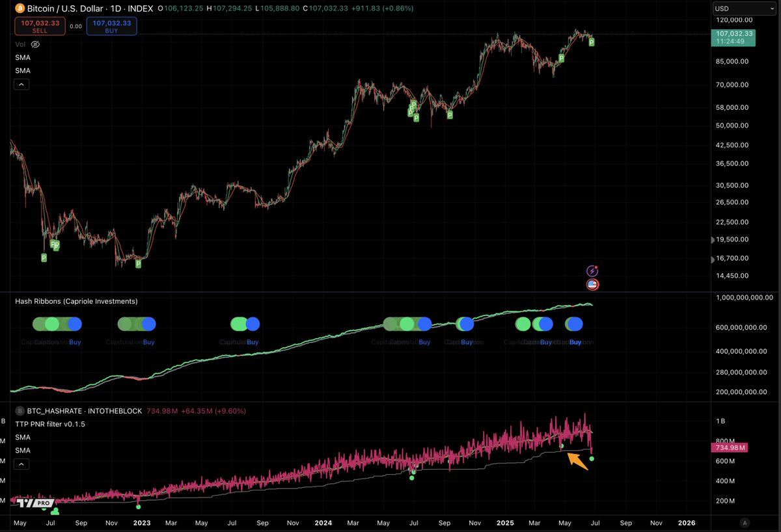Click the orange Bitcoin symbol logo
Viewport: 781px width, 532px height.
(x=20, y=9)
